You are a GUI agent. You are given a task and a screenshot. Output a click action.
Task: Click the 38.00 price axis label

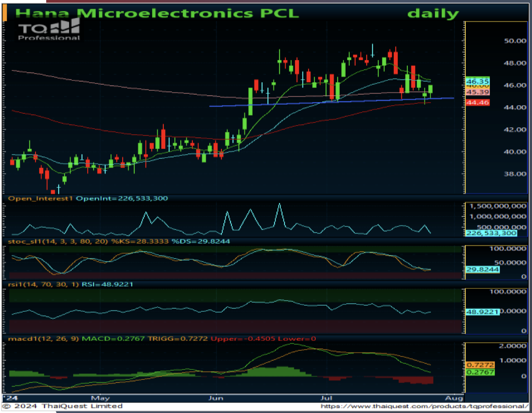coord(515,174)
